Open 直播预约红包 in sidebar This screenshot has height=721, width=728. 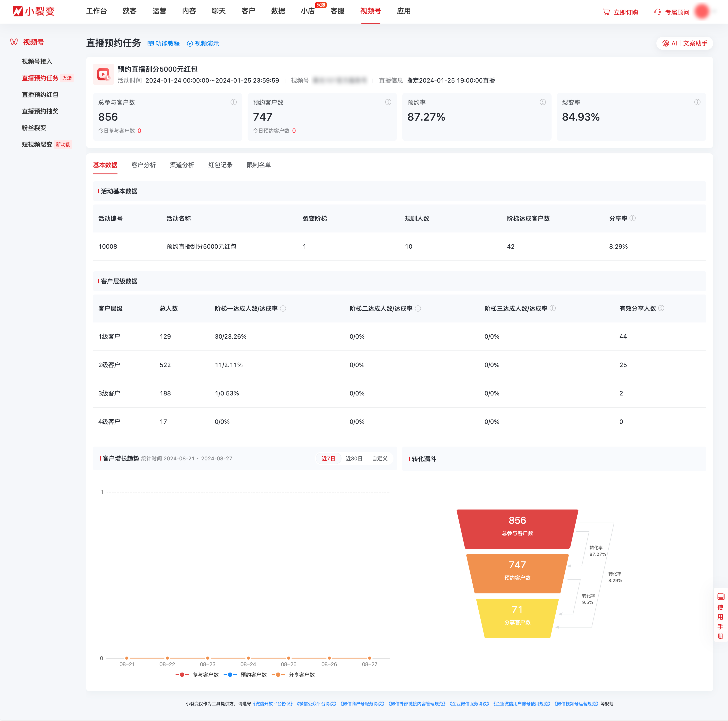click(x=40, y=95)
